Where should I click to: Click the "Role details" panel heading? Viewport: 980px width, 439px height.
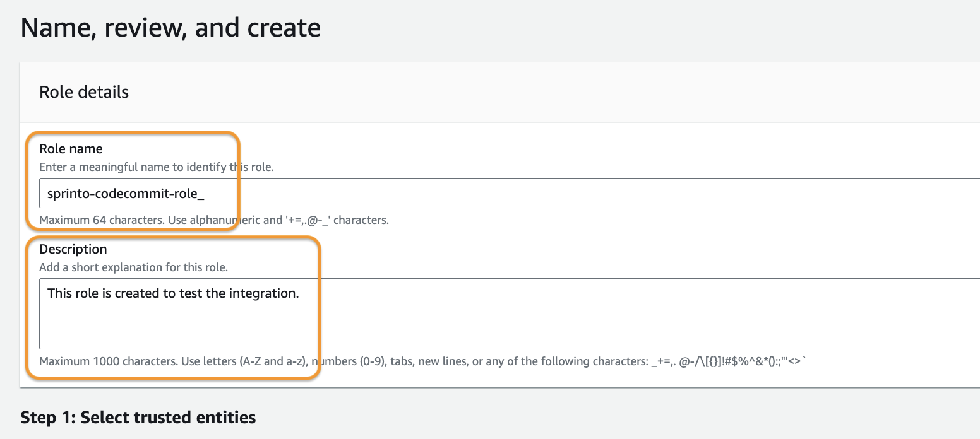84,92
